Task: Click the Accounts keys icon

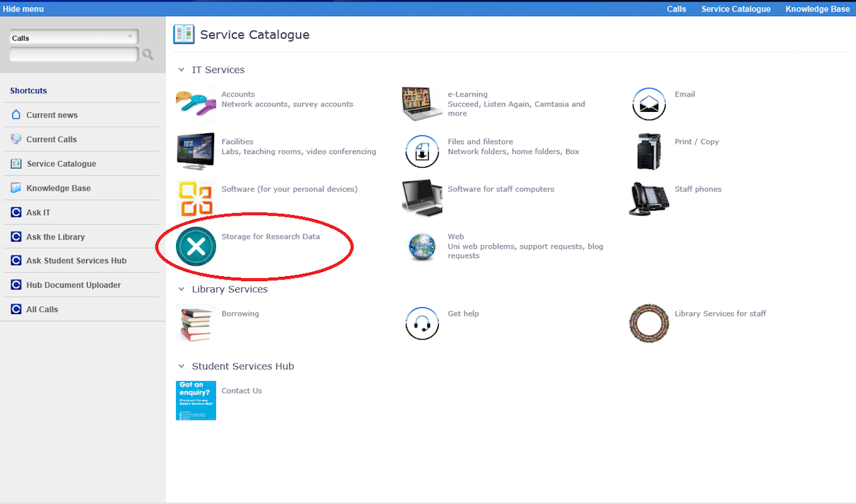Action: tap(195, 104)
